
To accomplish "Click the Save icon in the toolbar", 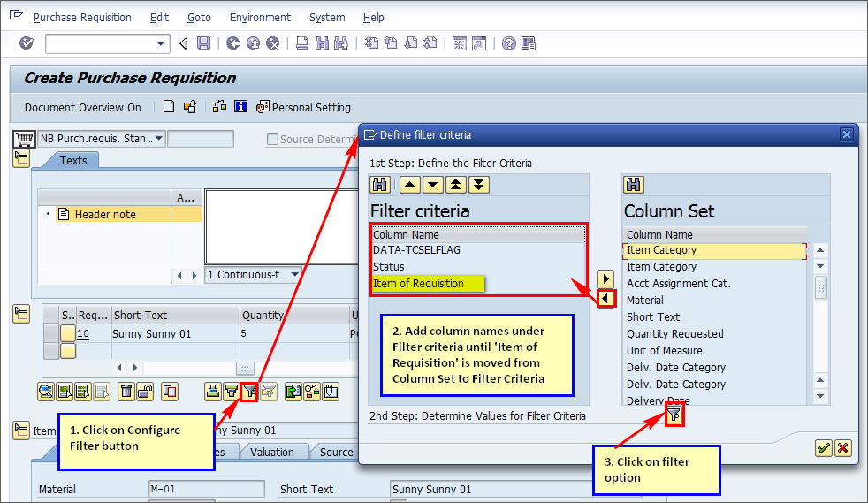I will (x=204, y=43).
